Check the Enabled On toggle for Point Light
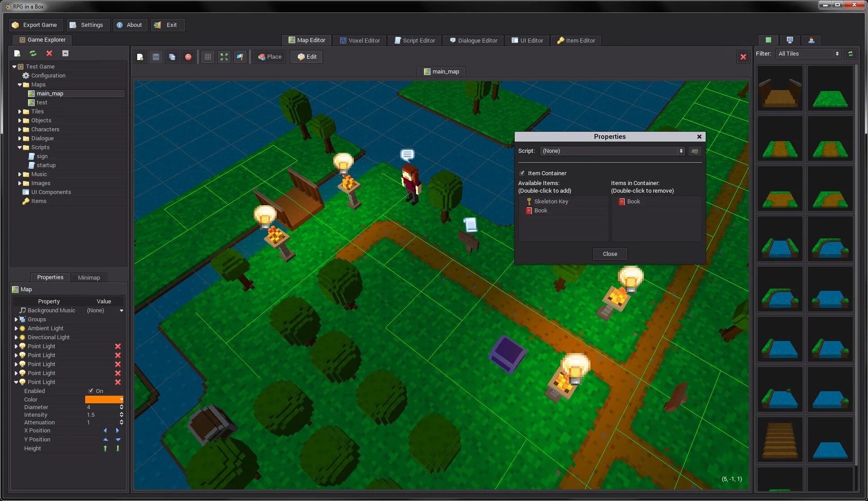Image resolution: width=868 pixels, height=501 pixels. [x=91, y=391]
